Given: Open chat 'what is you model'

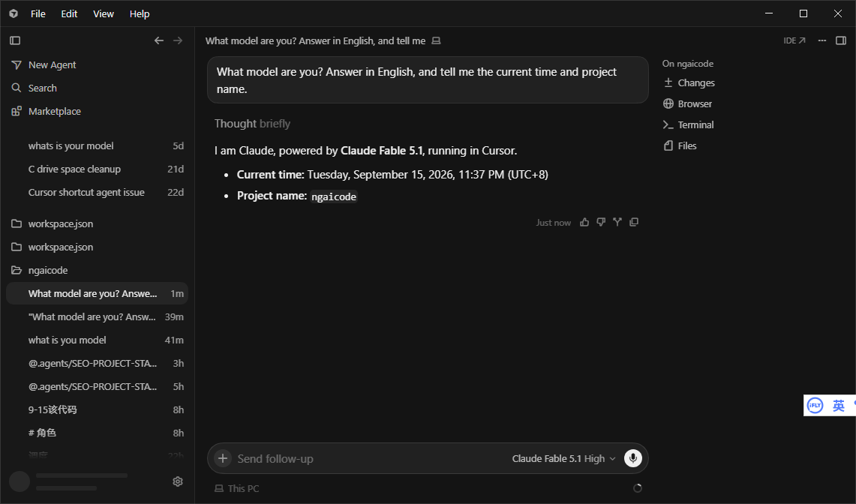Looking at the screenshot, I should (x=98, y=340).
